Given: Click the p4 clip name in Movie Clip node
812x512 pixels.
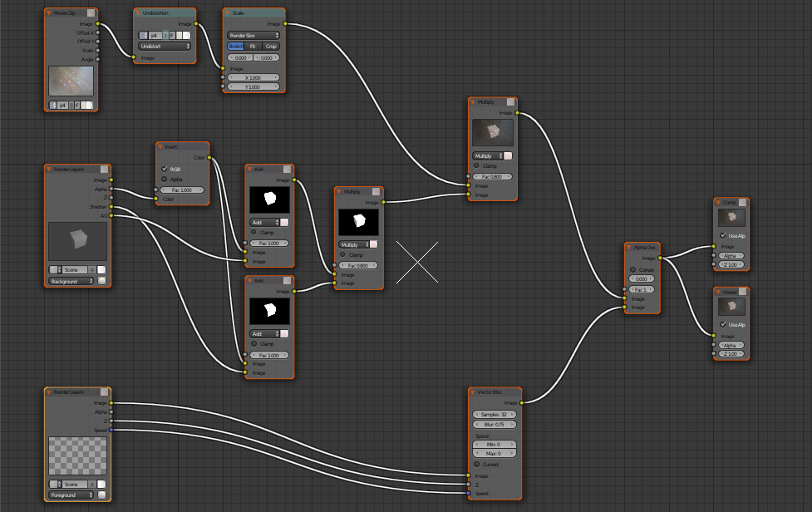Looking at the screenshot, I should (62, 105).
